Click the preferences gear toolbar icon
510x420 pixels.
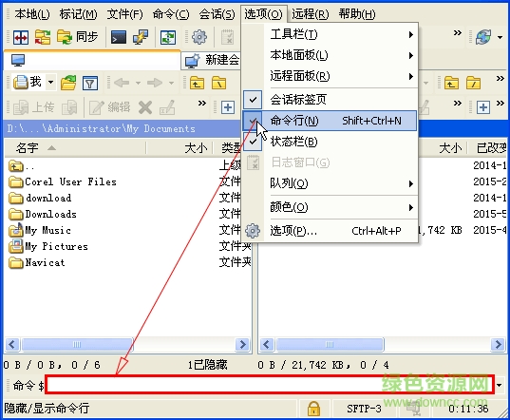199,37
